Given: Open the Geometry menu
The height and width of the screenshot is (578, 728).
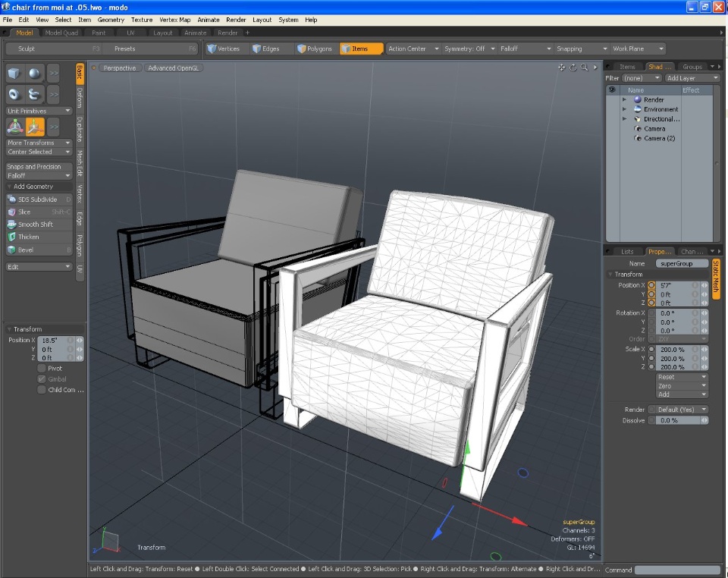Looking at the screenshot, I should tap(111, 20).
